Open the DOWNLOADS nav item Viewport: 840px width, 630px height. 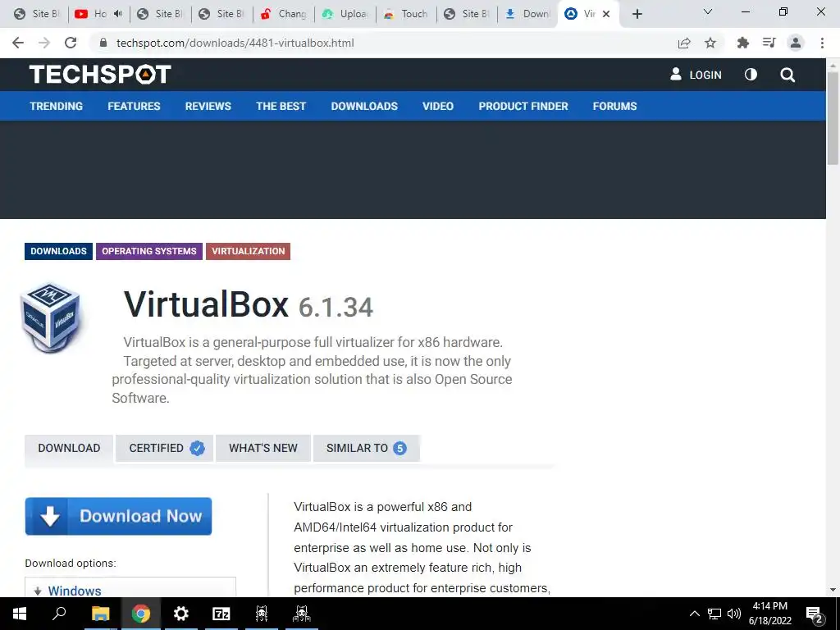pos(364,106)
